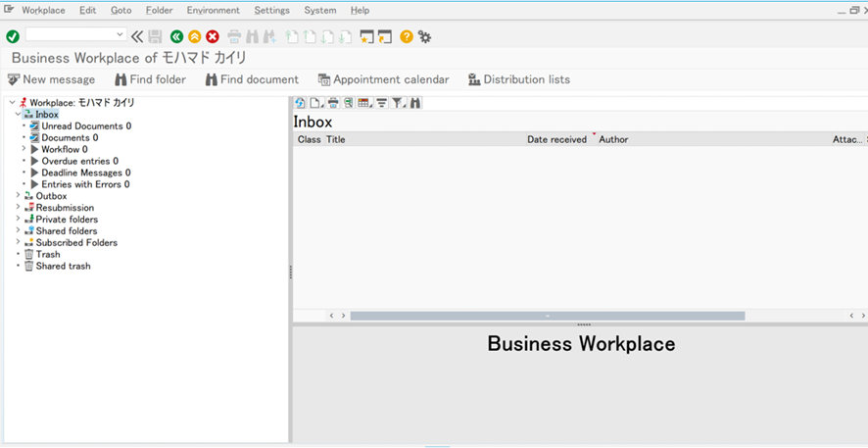868x448 pixels.
Task: Collapse the Inbox tree node
Action: (x=18, y=114)
